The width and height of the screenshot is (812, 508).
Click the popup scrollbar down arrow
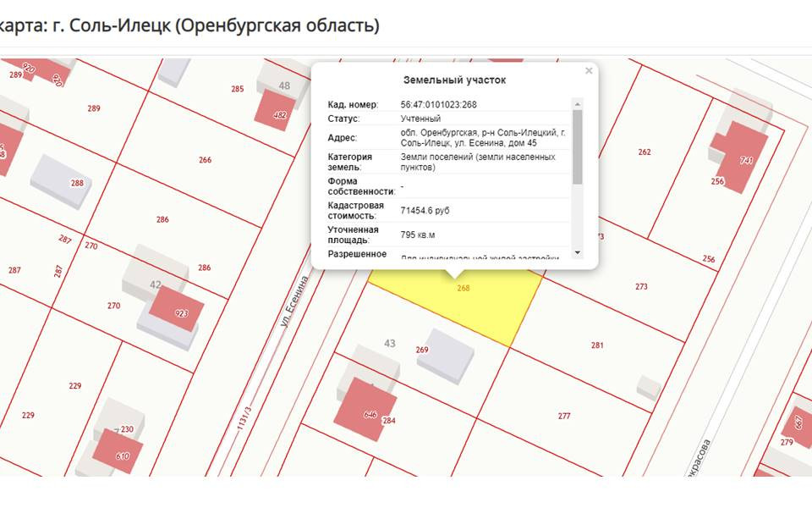(578, 253)
